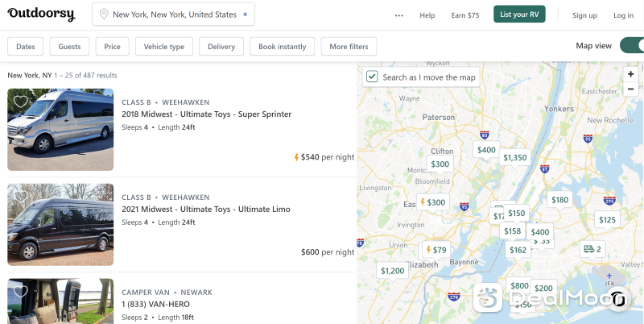Uncheck Search as I move the map

(x=372, y=77)
